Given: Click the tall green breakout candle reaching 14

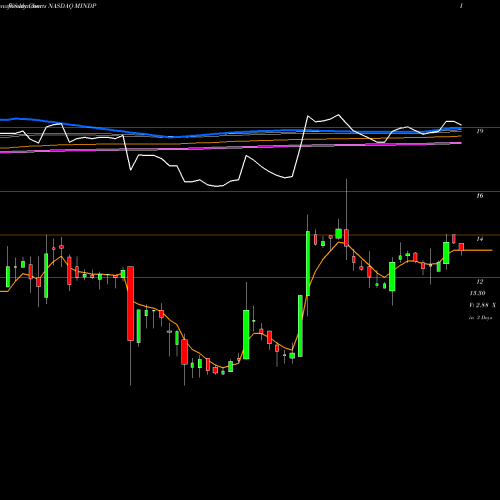Looking at the screenshot, I should pos(308,263).
